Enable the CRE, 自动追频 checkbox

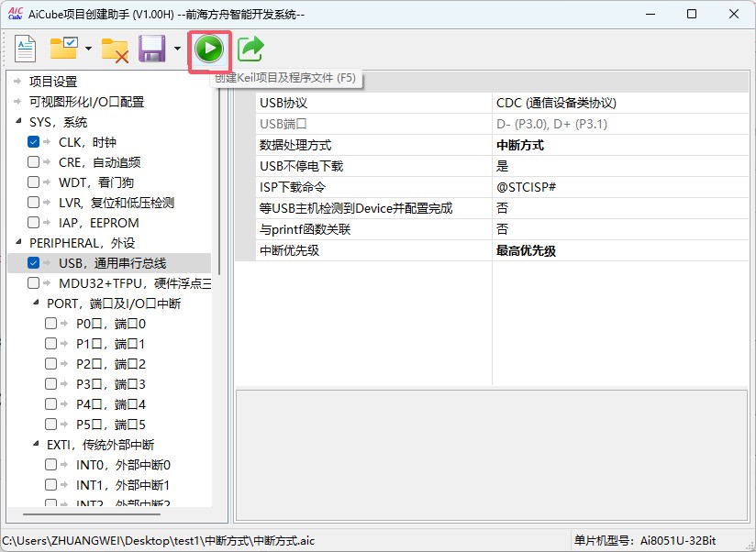[33, 162]
